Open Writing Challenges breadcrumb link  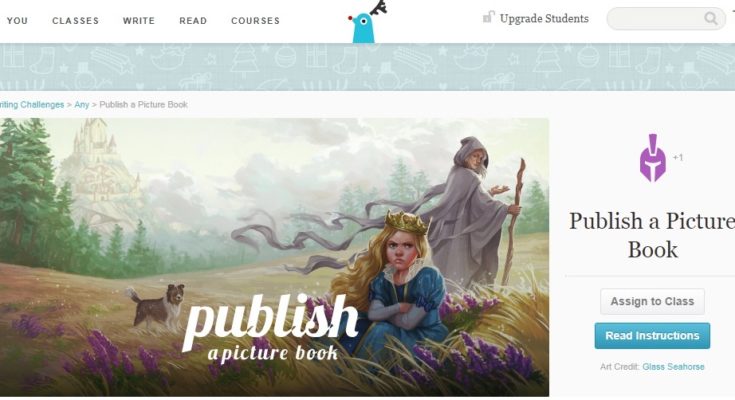click(x=32, y=105)
